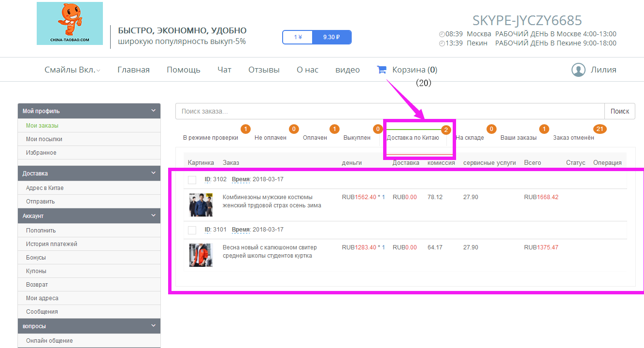Check the checkbox for order ID 3102
This screenshot has width=644, height=348.
pyautogui.click(x=192, y=180)
